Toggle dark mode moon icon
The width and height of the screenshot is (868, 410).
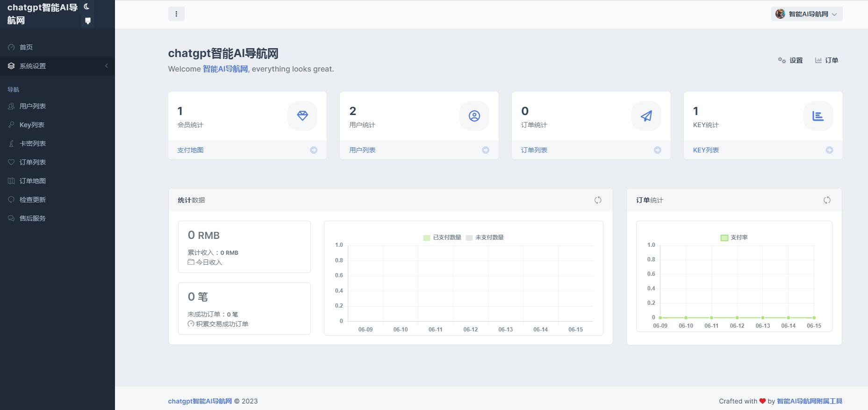tap(86, 7)
